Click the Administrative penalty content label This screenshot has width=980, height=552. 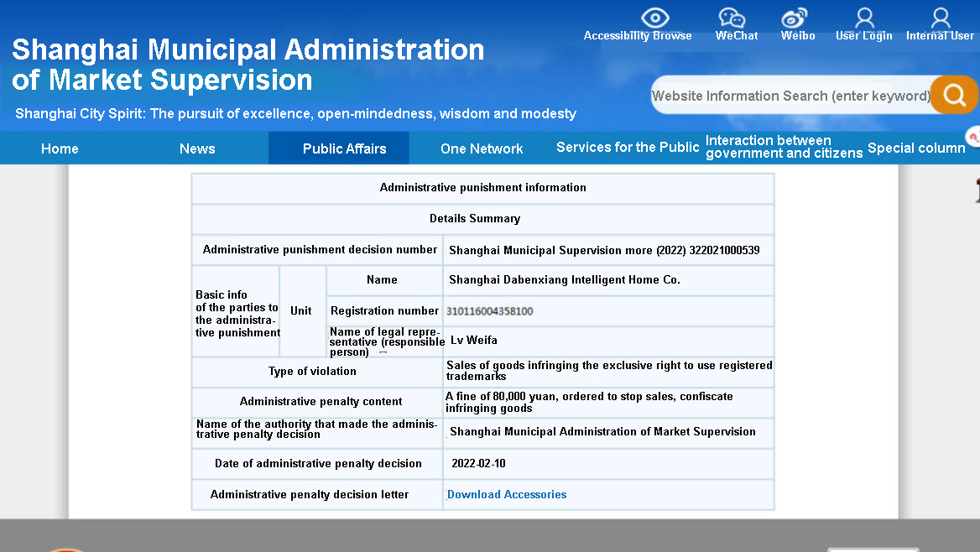click(x=321, y=402)
